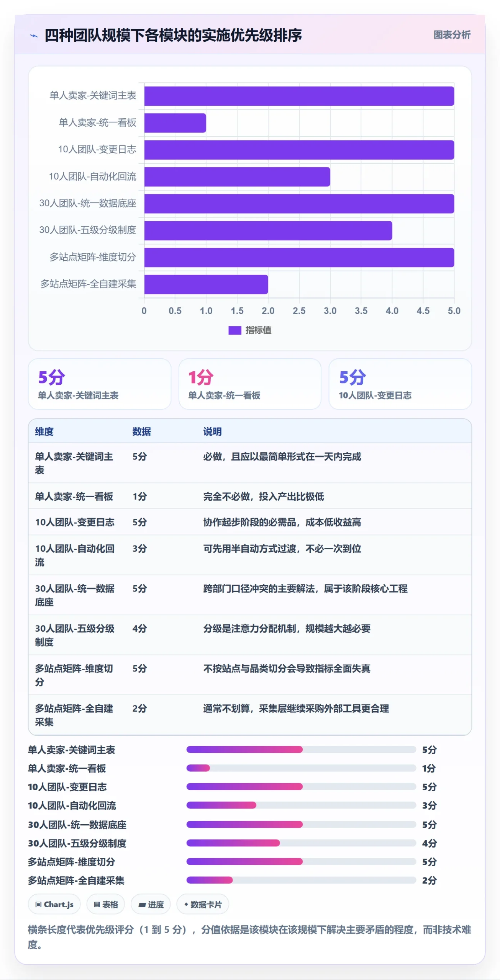Click table text 分级是注意力分配机制，规模越大越必要
500x980 pixels.
pos(287,629)
